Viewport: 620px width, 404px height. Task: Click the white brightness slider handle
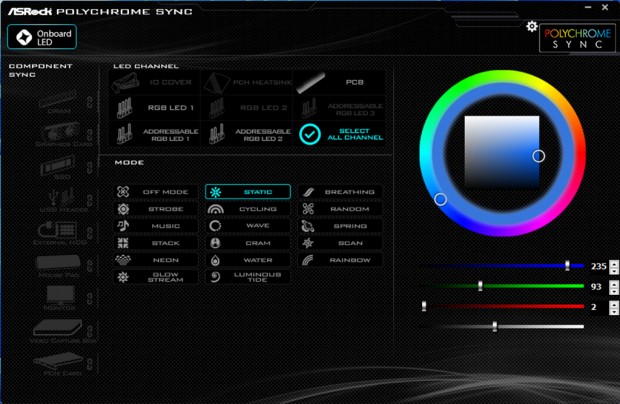tap(495, 327)
